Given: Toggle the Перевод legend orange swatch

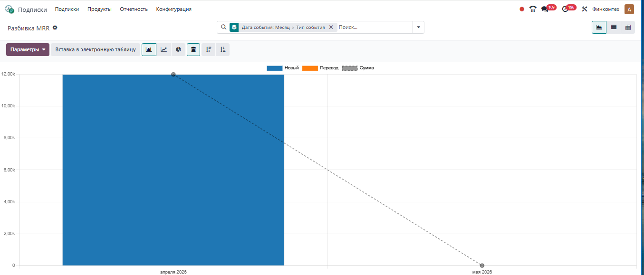Looking at the screenshot, I should [x=310, y=68].
